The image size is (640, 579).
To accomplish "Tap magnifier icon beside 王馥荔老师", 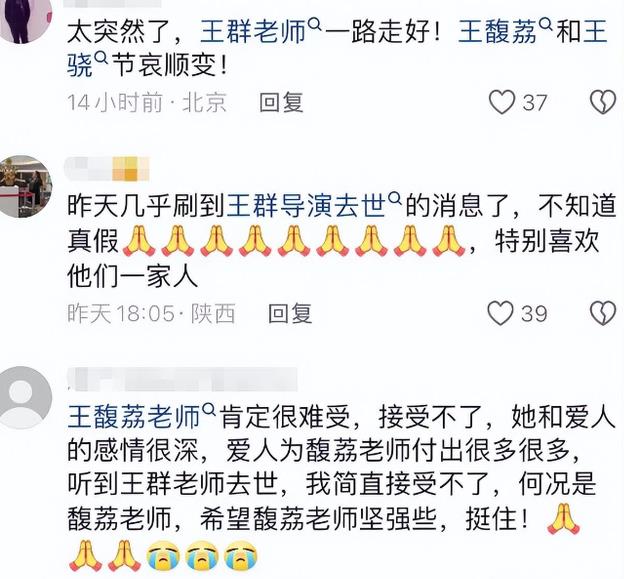I will [208, 409].
